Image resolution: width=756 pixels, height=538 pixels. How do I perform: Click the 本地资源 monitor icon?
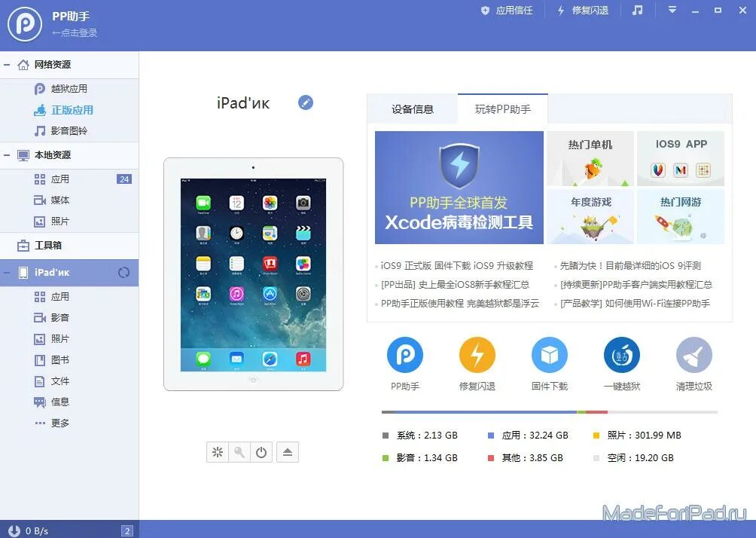(x=23, y=155)
